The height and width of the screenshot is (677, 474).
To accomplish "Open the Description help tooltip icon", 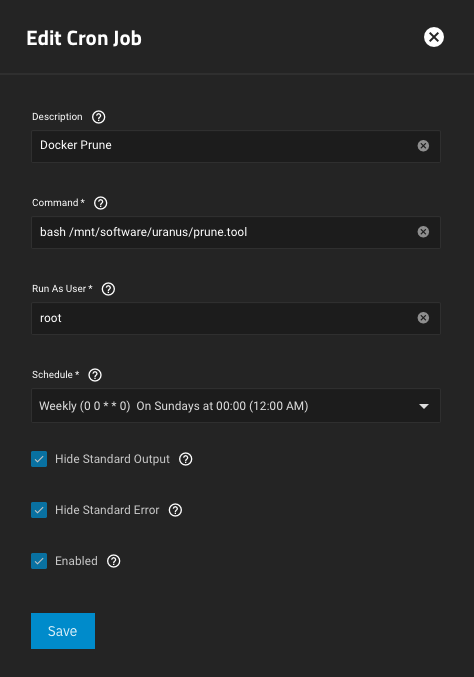I will tap(98, 117).
